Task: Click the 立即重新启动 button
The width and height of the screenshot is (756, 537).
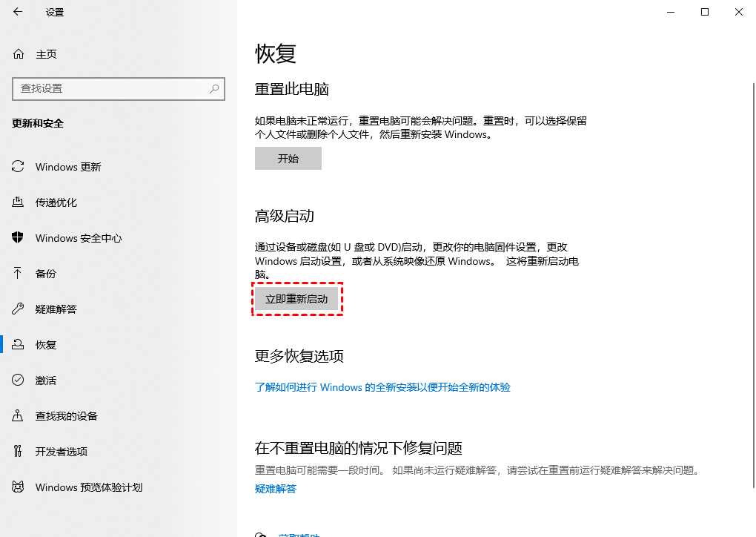Action: [x=296, y=299]
